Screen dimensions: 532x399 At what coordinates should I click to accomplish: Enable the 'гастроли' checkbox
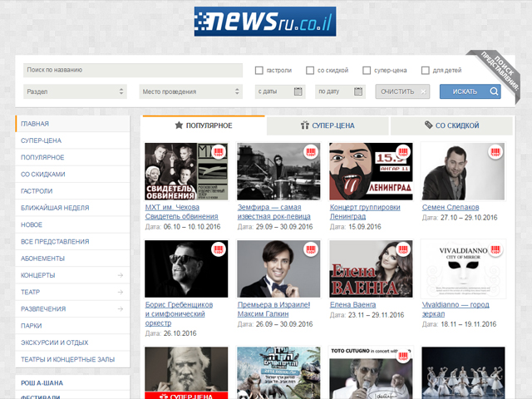pyautogui.click(x=259, y=70)
